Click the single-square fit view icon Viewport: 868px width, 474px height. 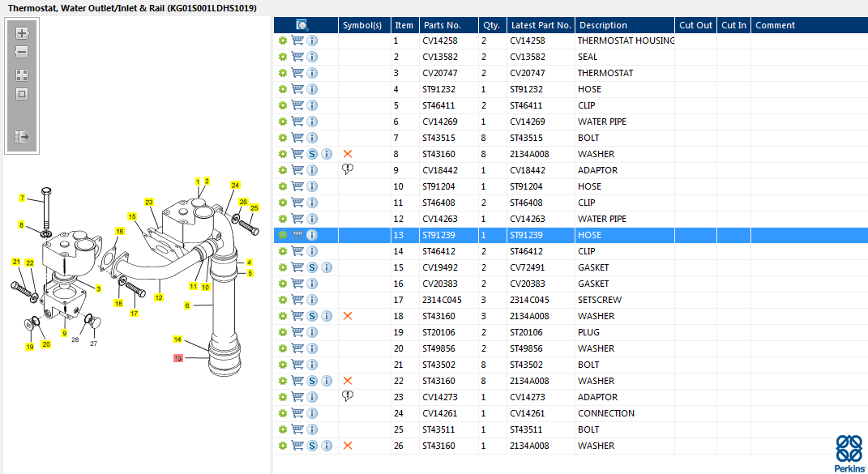[22, 94]
